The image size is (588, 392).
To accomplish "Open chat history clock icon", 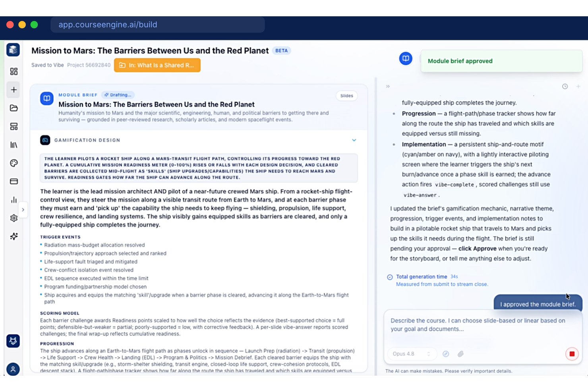I will click(565, 86).
